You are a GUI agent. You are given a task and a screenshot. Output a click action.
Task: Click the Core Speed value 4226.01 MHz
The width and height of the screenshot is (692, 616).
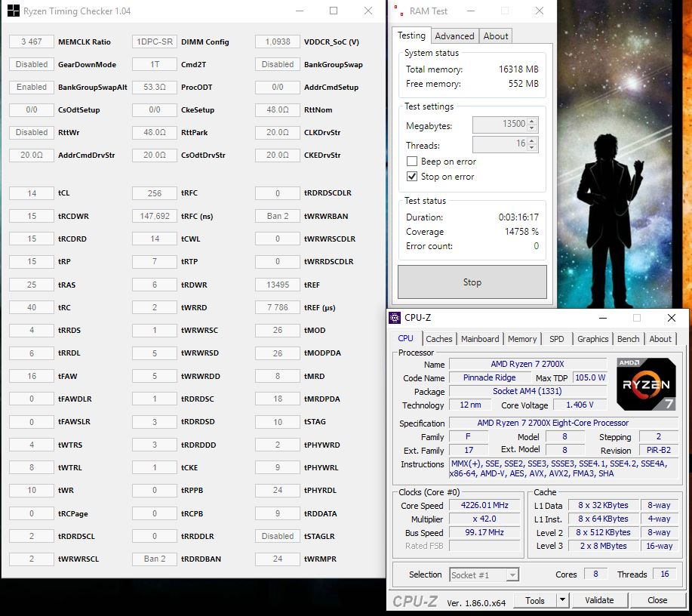(x=484, y=505)
